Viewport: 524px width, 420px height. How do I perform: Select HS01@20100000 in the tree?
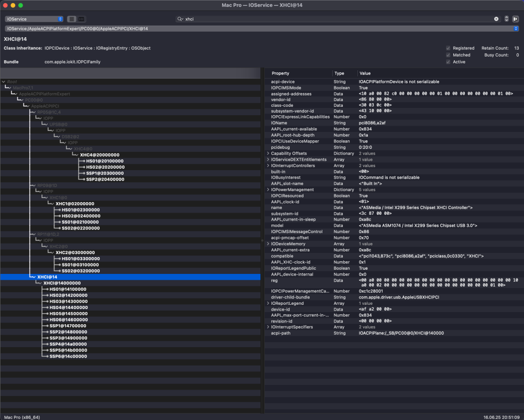(105, 161)
